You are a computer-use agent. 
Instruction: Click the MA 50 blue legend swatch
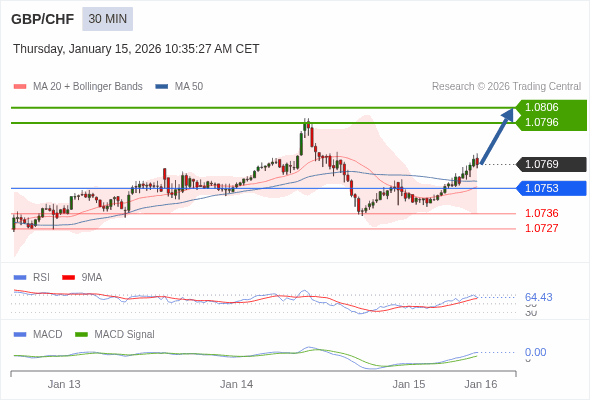[162, 87]
